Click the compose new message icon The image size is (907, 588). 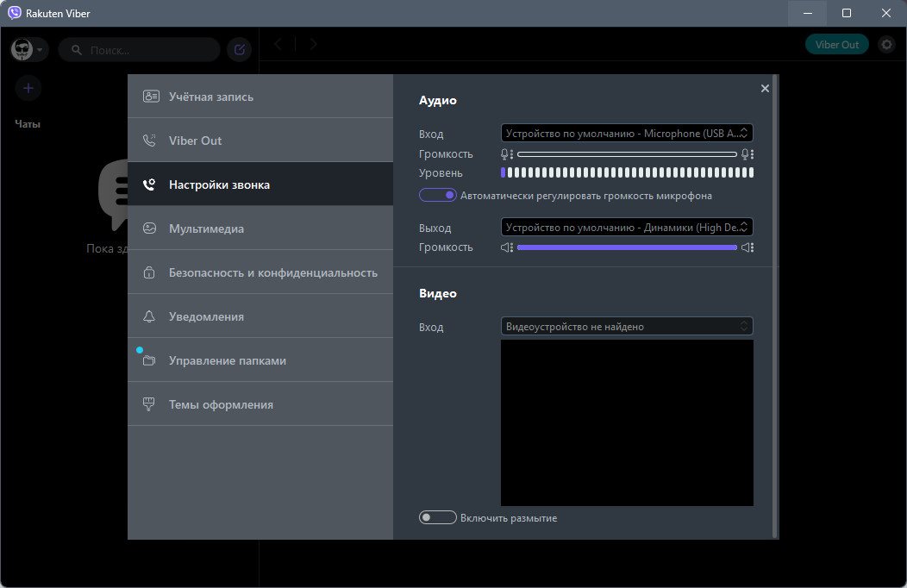click(x=240, y=50)
